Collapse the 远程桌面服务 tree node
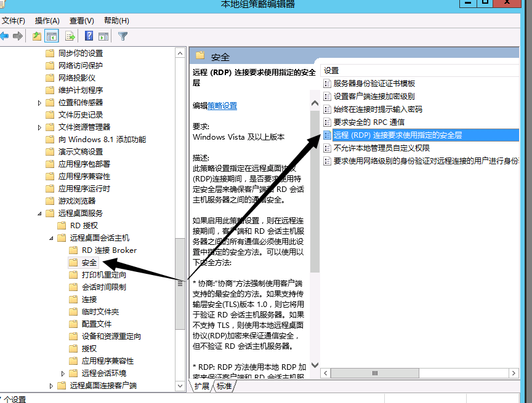 coord(39,213)
